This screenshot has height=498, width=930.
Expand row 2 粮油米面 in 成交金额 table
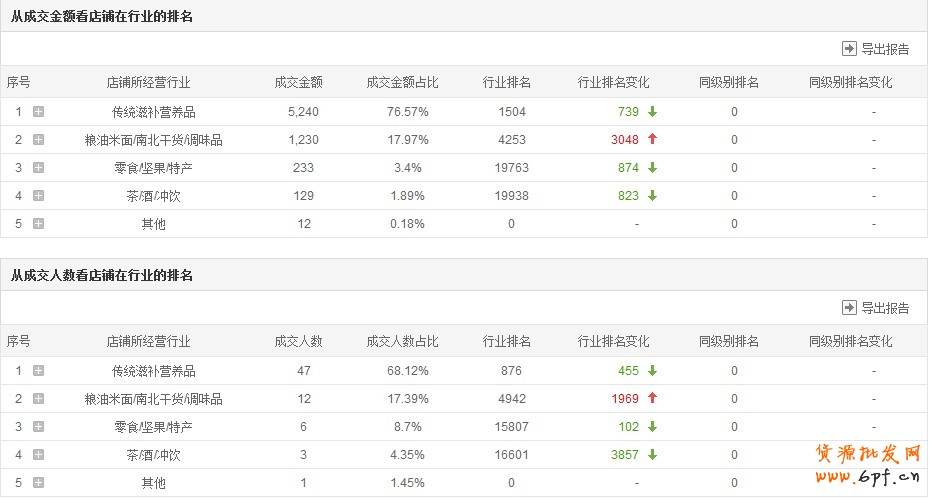point(38,140)
